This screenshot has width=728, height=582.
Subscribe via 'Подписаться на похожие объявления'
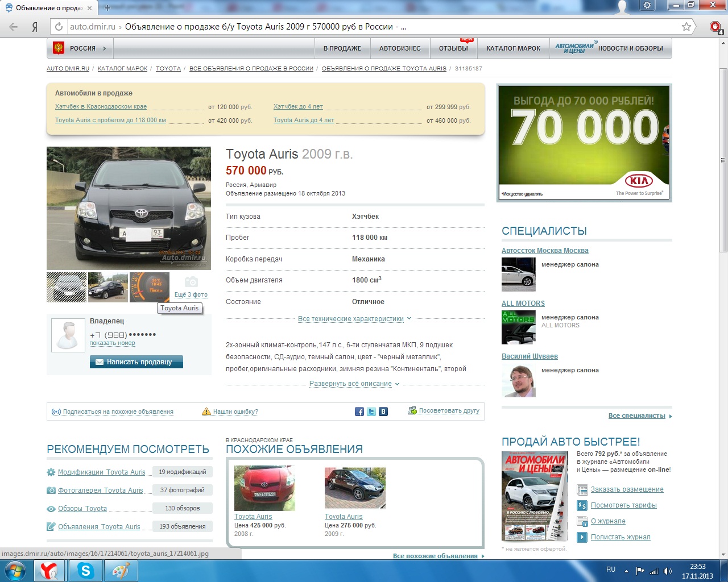(x=118, y=412)
